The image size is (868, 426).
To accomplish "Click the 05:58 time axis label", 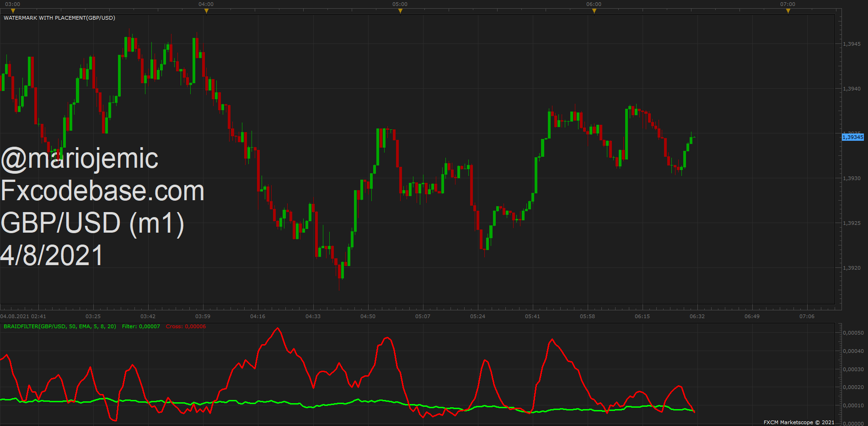I will pos(587,316).
